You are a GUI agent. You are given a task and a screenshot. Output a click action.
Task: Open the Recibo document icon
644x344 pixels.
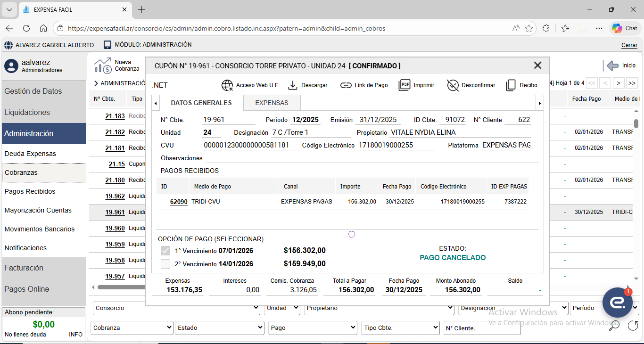coord(511,85)
